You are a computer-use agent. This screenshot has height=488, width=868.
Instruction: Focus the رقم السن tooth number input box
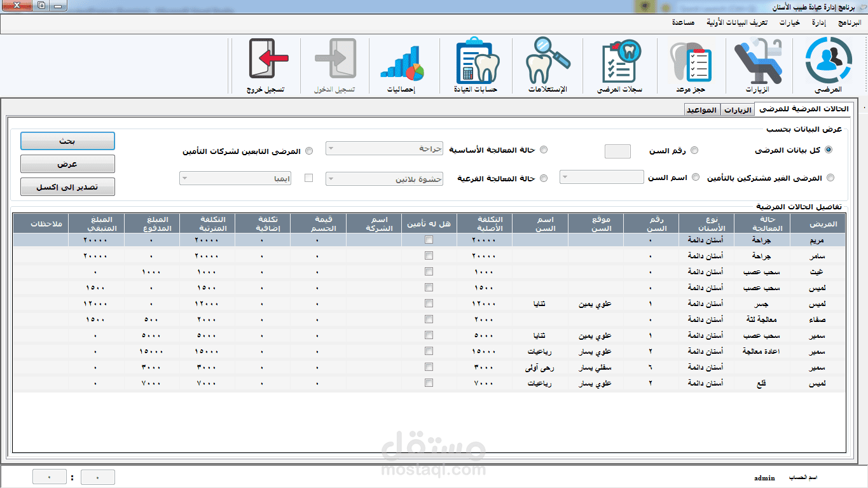point(617,151)
